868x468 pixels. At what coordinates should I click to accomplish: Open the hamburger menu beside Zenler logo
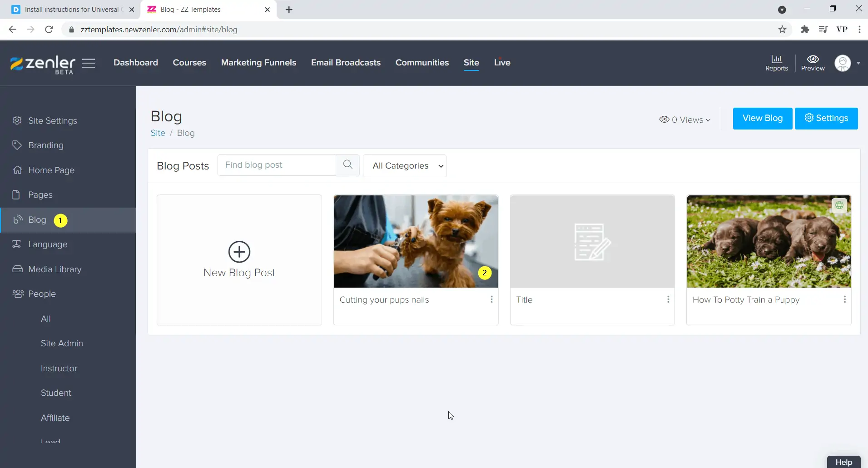tap(89, 63)
